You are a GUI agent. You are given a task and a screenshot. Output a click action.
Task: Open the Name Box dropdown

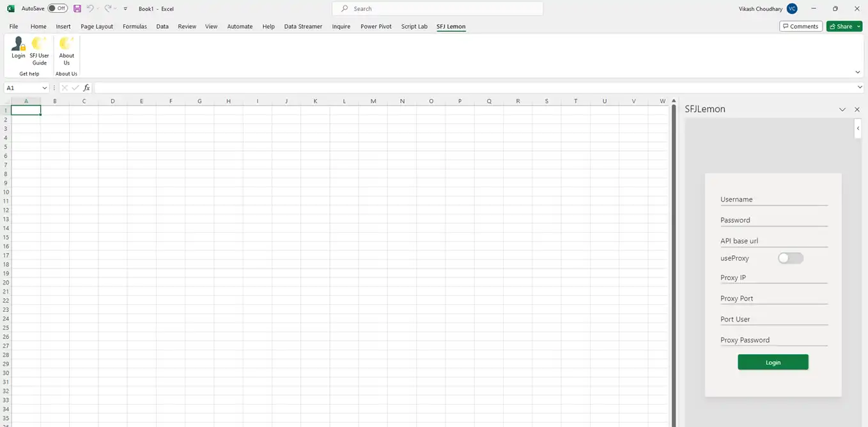click(x=44, y=88)
